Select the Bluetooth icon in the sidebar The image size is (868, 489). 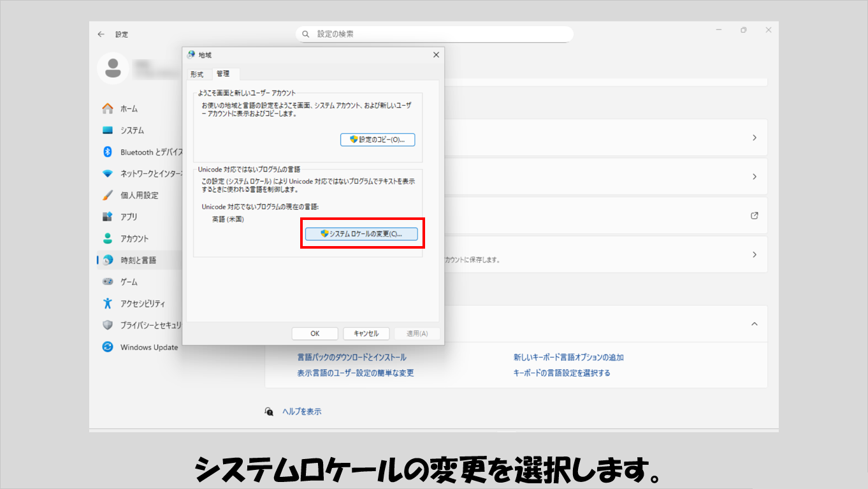click(x=108, y=152)
